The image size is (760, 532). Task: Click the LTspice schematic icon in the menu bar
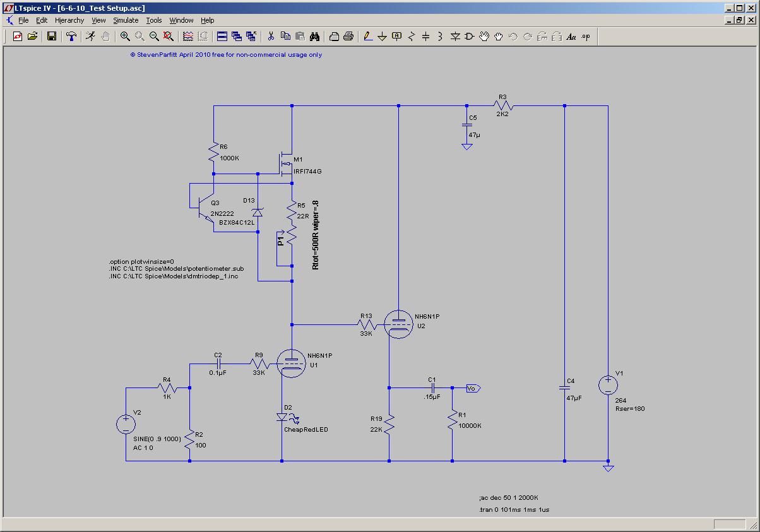click(x=8, y=20)
